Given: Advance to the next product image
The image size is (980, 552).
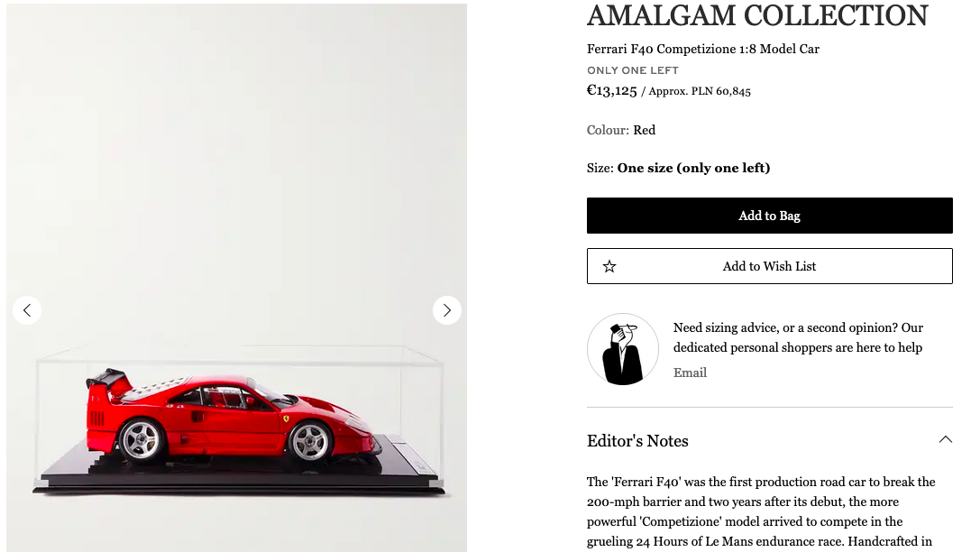Looking at the screenshot, I should tap(447, 310).
